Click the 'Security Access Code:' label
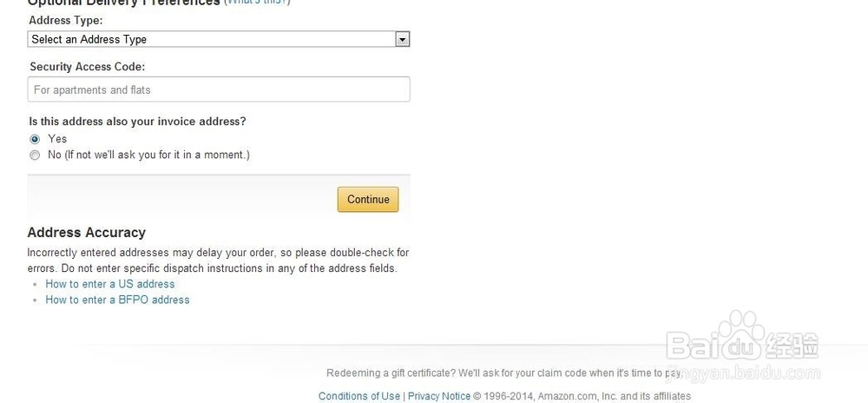 pos(87,67)
